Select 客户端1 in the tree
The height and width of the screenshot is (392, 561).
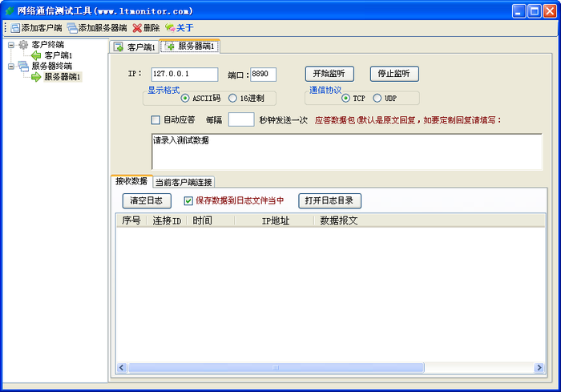pos(59,55)
